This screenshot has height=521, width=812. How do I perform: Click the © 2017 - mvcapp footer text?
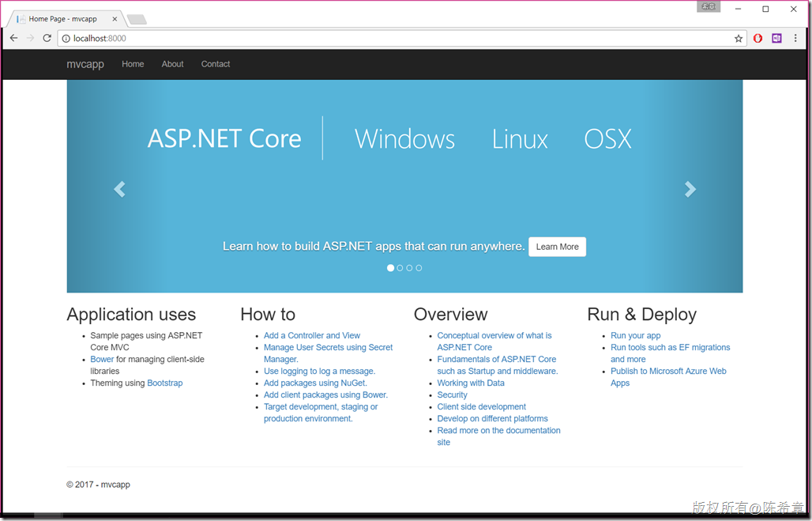point(99,485)
